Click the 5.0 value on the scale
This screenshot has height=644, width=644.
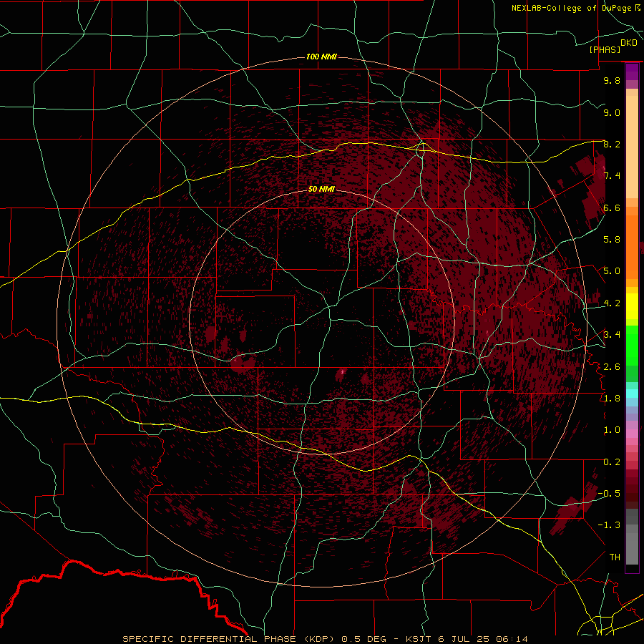tap(612, 271)
